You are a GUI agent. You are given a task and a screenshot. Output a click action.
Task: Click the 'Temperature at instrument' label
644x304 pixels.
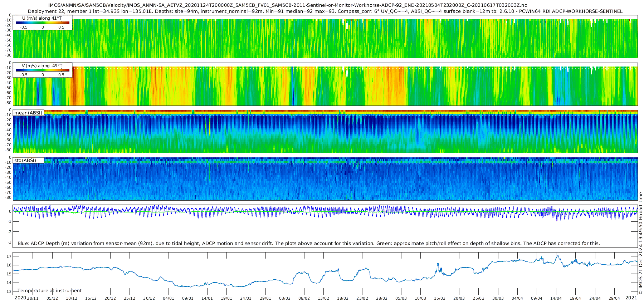(x=49, y=291)
